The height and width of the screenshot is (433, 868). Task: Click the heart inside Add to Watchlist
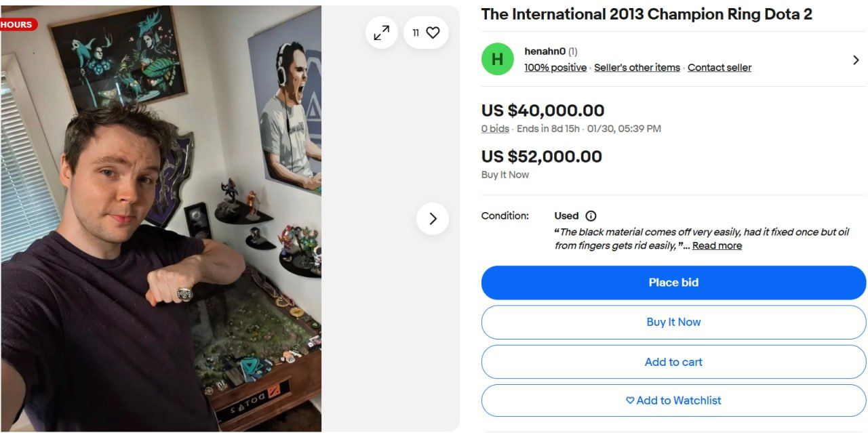629,400
